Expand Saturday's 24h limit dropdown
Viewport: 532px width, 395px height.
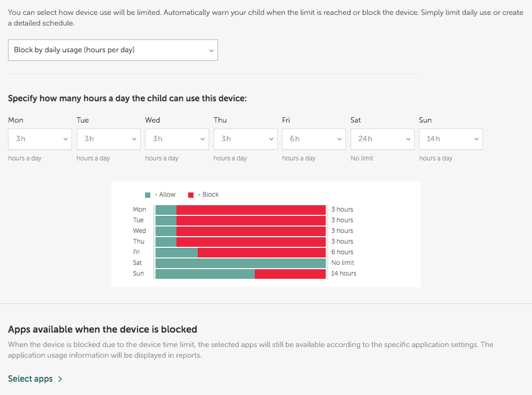coord(382,139)
